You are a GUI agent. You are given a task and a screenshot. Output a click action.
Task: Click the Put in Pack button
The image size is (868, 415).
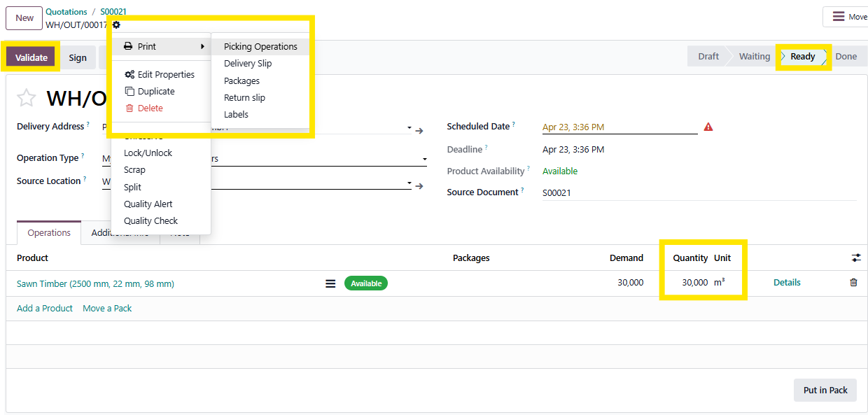tap(825, 390)
